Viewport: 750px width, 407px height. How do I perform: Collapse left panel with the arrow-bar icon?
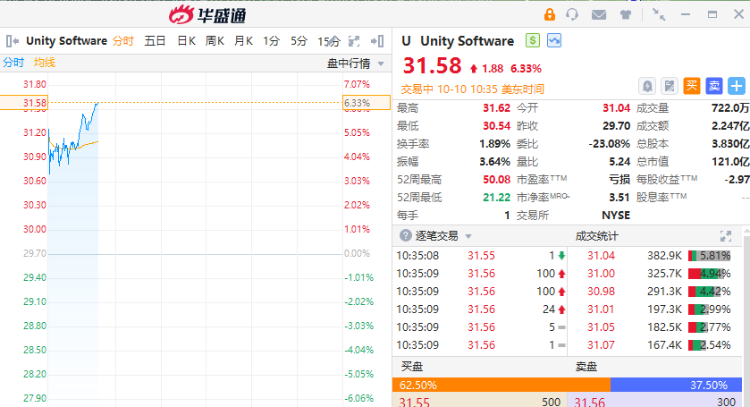point(12,41)
